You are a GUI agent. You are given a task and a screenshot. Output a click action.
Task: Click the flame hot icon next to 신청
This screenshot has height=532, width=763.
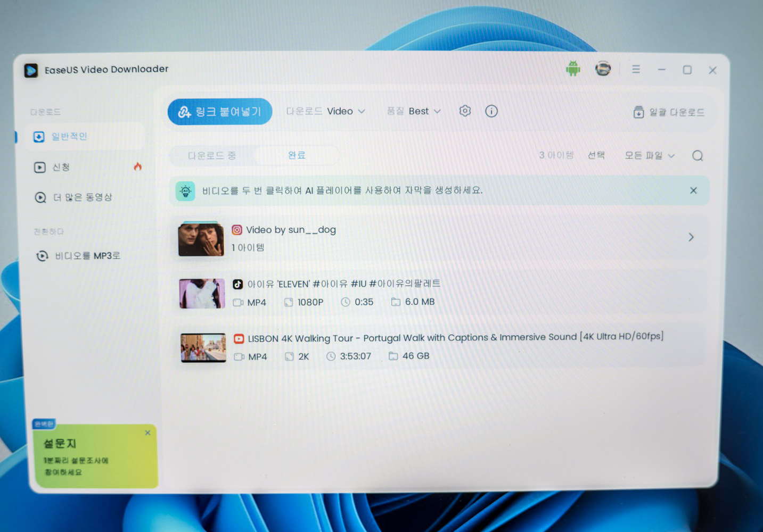click(137, 167)
